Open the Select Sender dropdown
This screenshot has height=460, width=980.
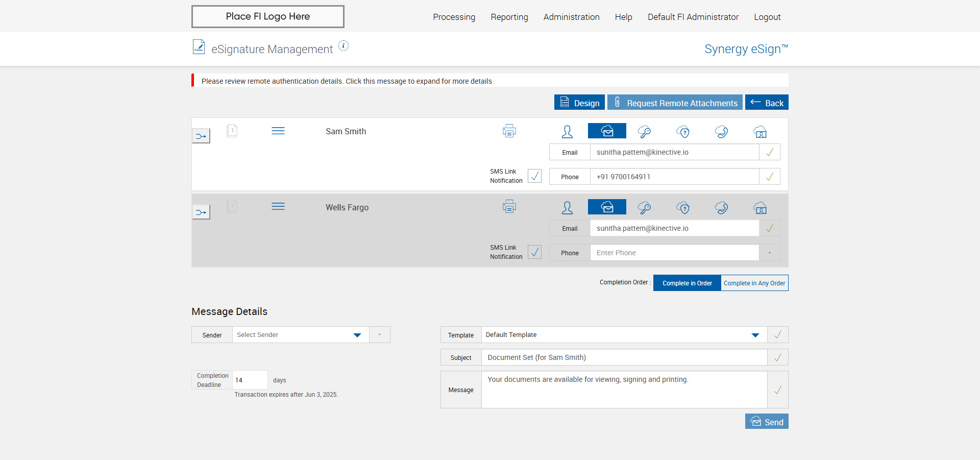(x=301, y=335)
